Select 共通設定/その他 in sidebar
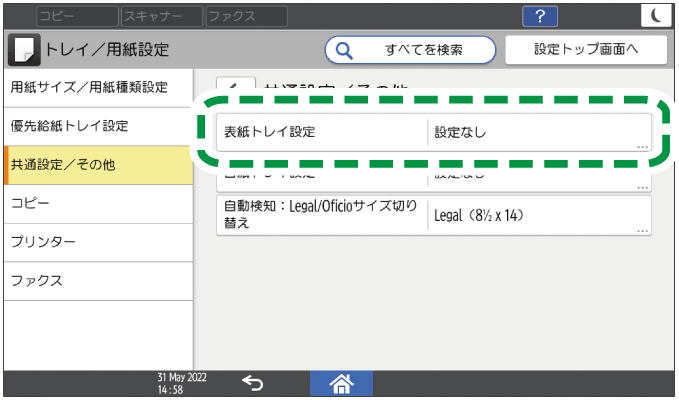Screen dimensions: 679x400 [x=98, y=165]
